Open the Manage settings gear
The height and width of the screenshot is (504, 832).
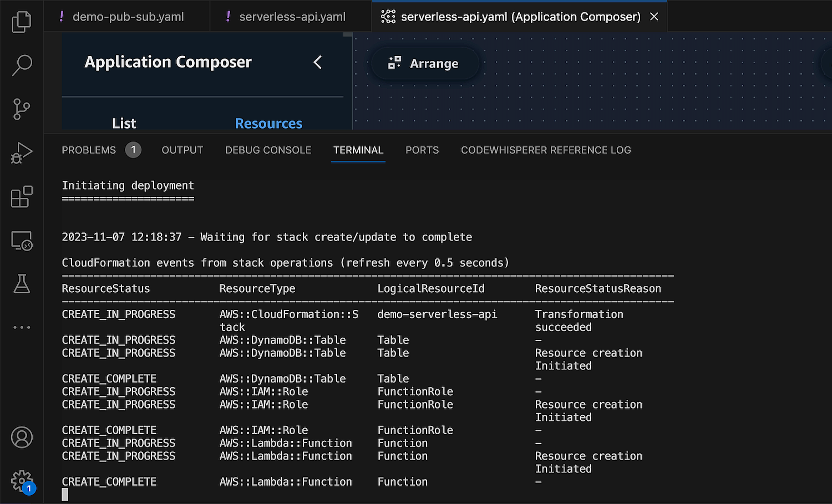click(22, 481)
